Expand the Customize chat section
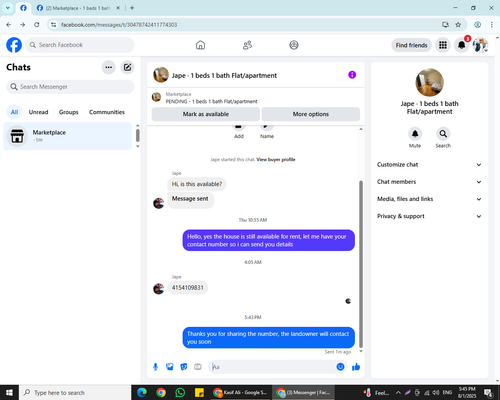500x400 pixels. coord(429,165)
